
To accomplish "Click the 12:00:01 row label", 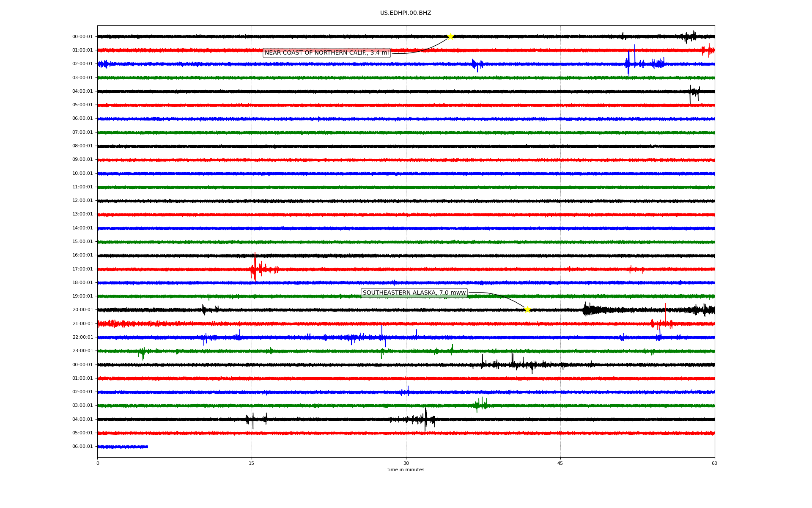I will [x=82, y=201].
